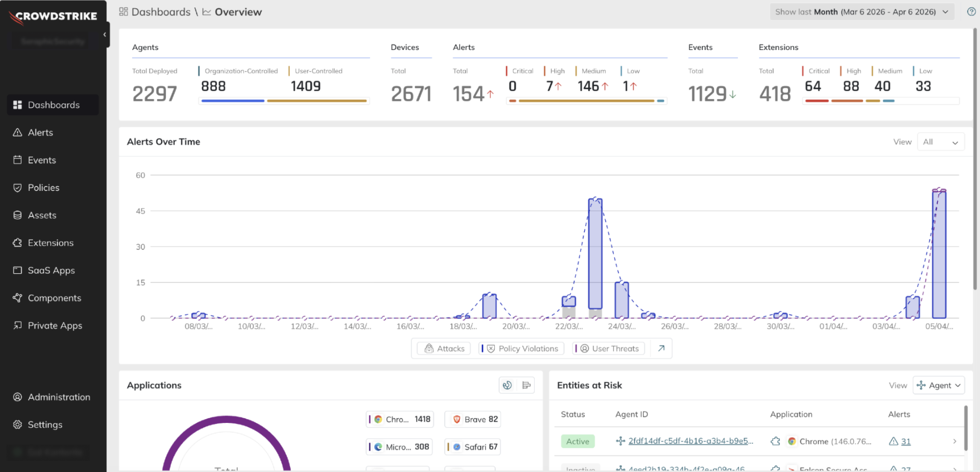Expand the Active agent row chevron
Image resolution: width=980 pixels, height=472 pixels.
[954, 441]
